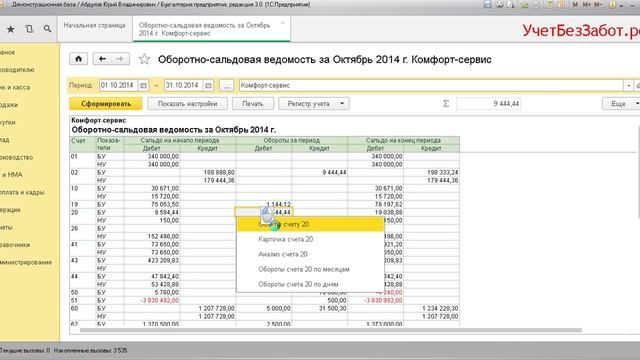The height and width of the screenshot is (360, 640).
Task: Open the history icon beside the star
Action: (29, 29)
